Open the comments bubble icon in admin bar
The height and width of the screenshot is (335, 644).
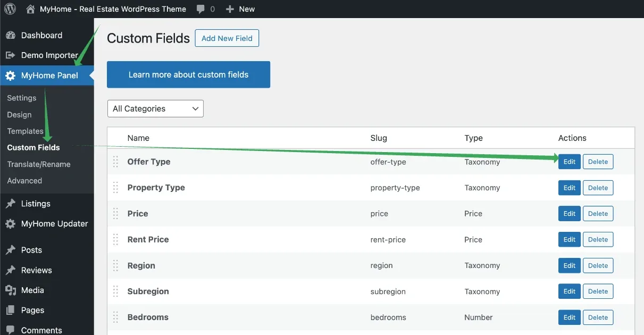point(200,9)
